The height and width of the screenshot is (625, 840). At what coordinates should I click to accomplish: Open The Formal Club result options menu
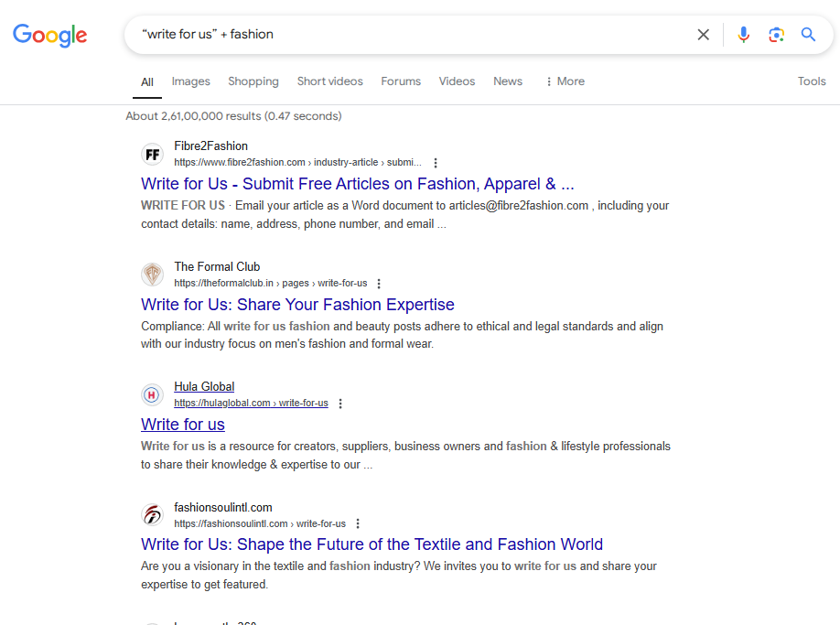tap(379, 284)
